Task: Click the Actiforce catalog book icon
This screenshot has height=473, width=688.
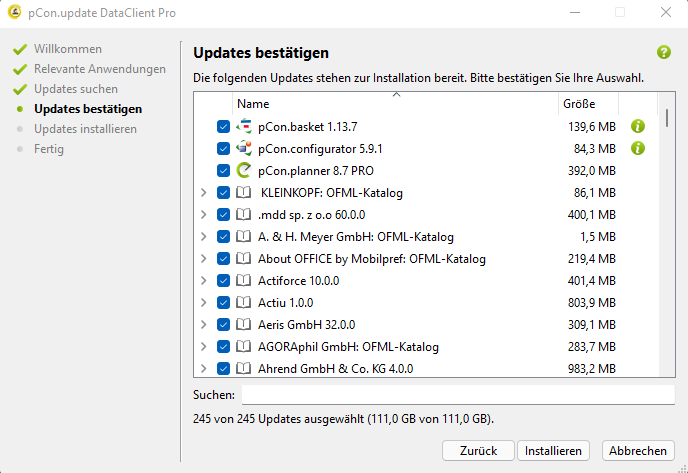Action: tap(244, 280)
